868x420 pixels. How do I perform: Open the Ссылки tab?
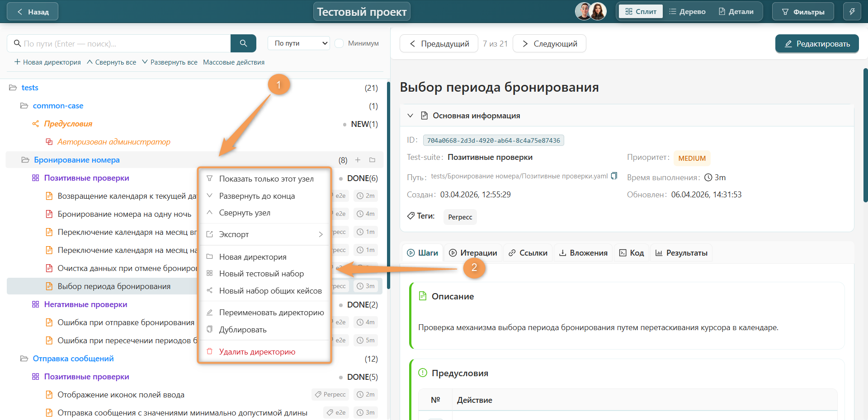(x=528, y=253)
